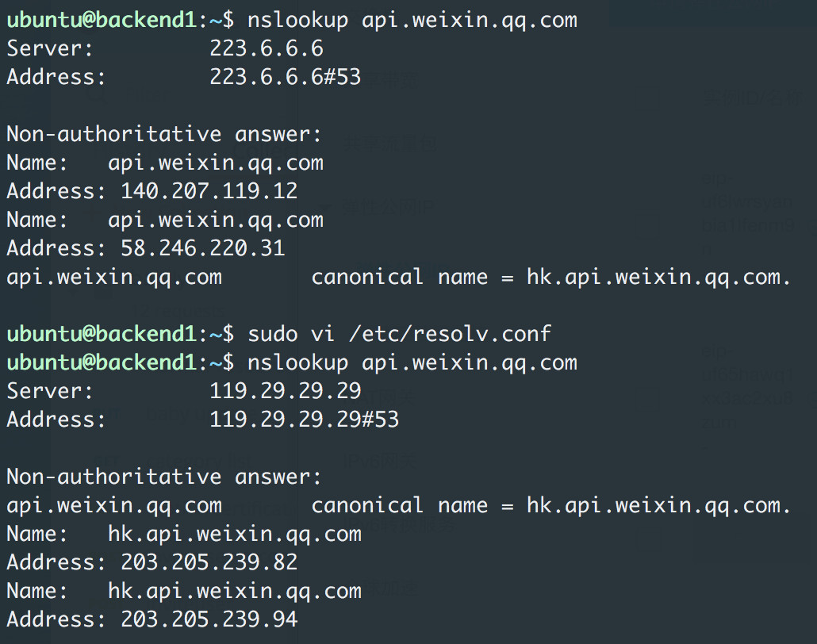Click the IP address 140.207.119.12

tap(209, 191)
